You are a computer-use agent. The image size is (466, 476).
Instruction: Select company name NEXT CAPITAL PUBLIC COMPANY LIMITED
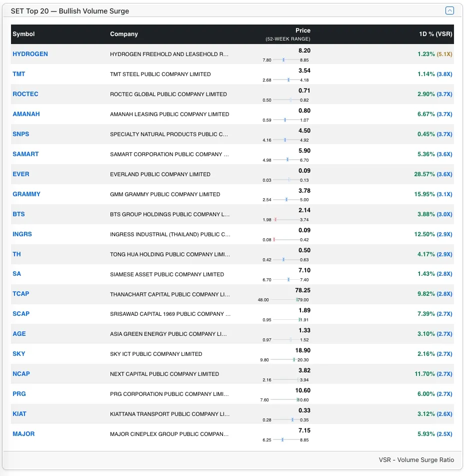(x=164, y=374)
